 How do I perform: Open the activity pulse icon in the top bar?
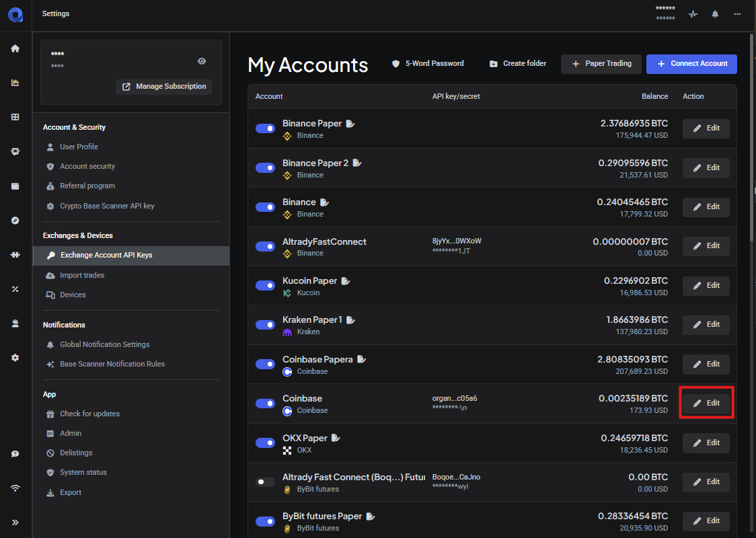coord(693,14)
